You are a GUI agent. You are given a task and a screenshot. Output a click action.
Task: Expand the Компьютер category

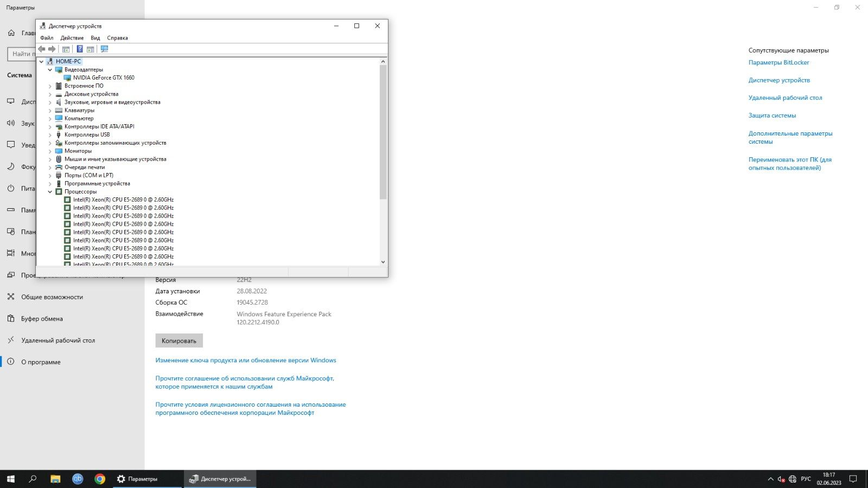point(50,118)
